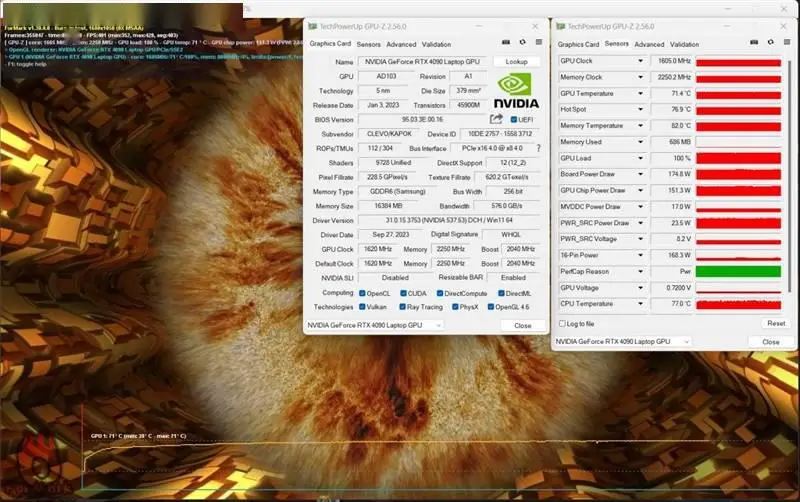
Task: Open the Board Power Draw dropdown
Action: [641, 174]
